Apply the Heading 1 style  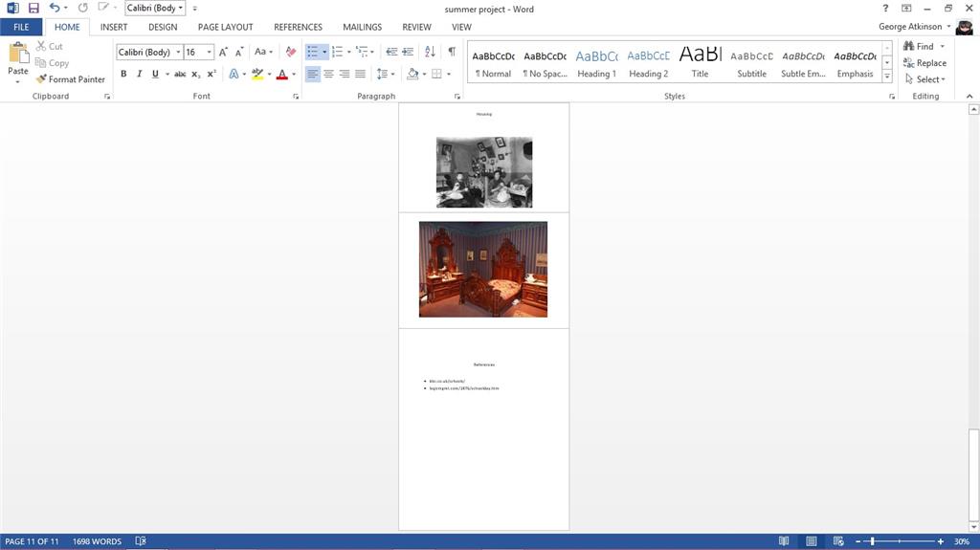click(596, 63)
